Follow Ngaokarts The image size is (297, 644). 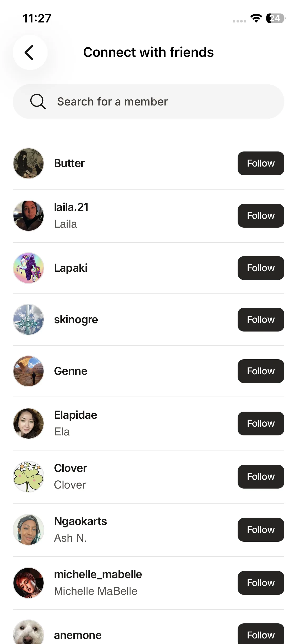(261, 530)
